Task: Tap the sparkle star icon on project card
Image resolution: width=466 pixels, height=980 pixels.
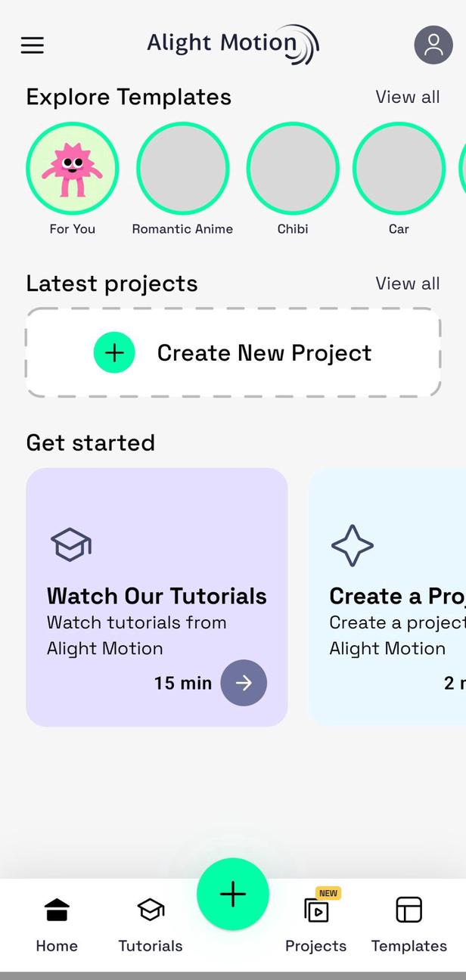Action: (353, 545)
